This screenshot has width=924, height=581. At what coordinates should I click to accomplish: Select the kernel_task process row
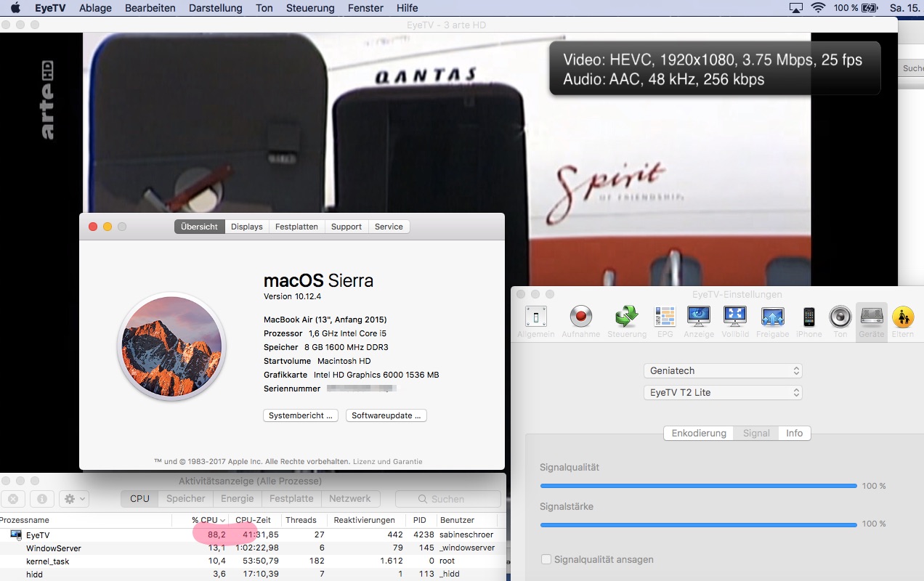[252, 561]
